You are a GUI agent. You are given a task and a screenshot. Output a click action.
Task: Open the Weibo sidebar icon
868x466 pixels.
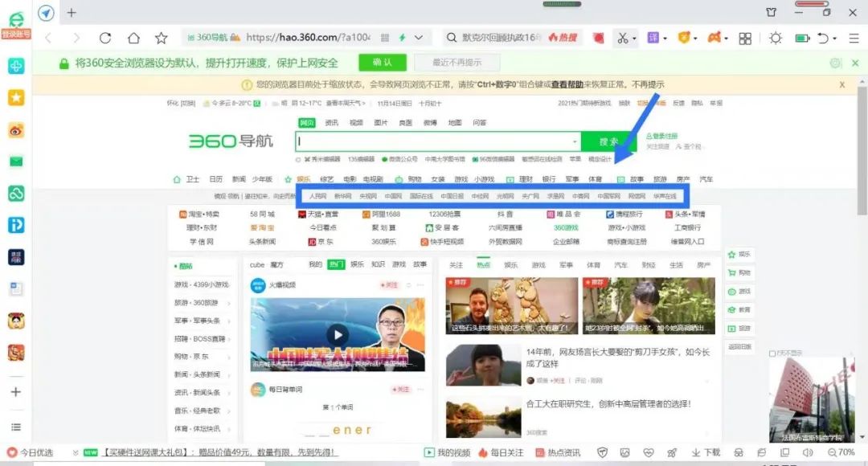tap(16, 130)
